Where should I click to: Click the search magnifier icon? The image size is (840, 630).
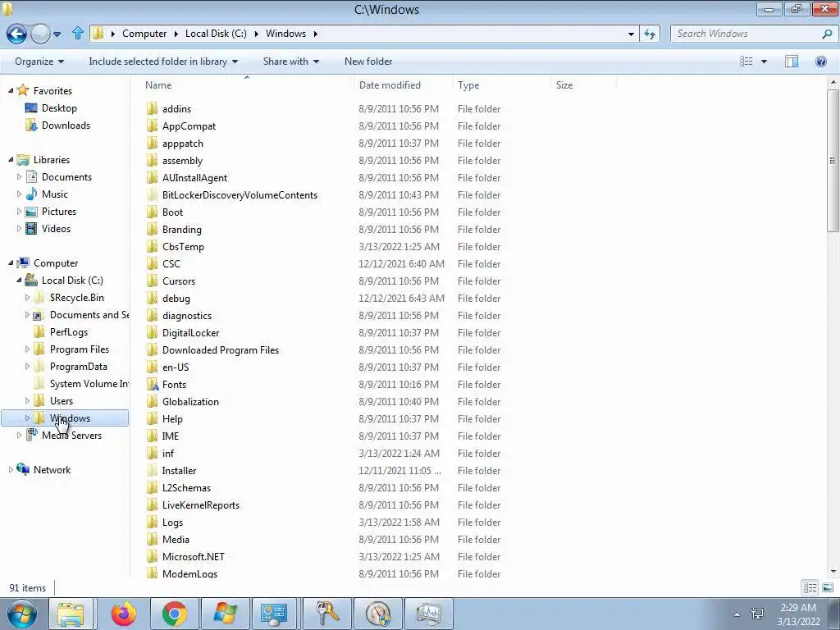point(827,34)
